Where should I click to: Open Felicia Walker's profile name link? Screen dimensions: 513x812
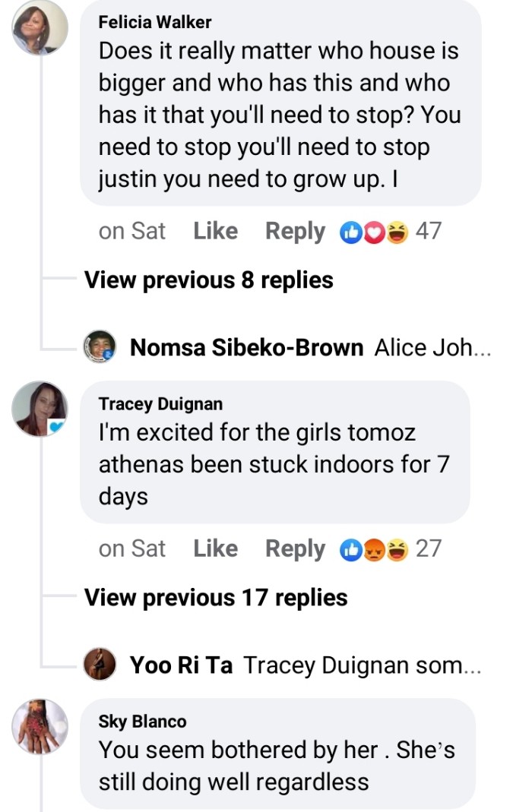[155, 22]
